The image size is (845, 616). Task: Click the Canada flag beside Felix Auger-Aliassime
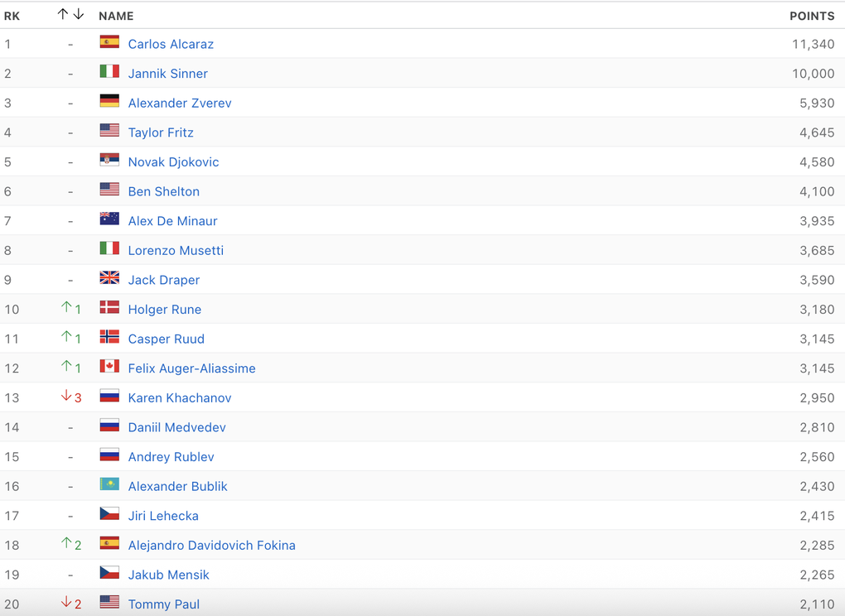coord(109,367)
